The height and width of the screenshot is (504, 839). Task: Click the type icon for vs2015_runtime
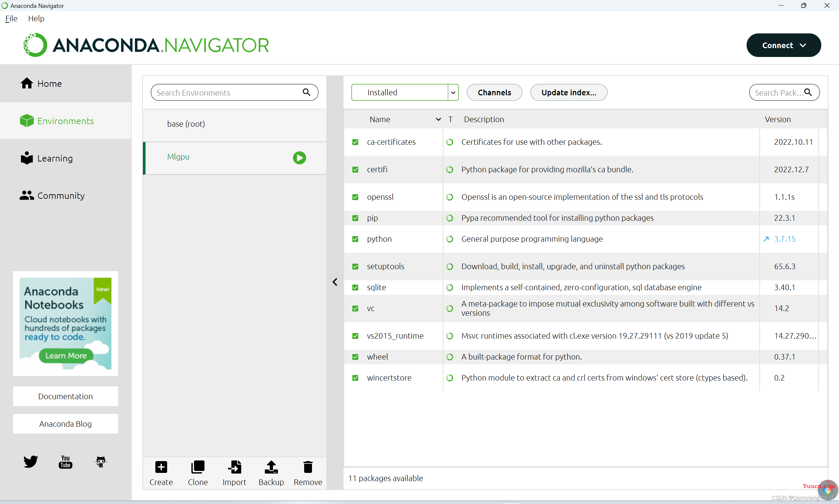[450, 336]
